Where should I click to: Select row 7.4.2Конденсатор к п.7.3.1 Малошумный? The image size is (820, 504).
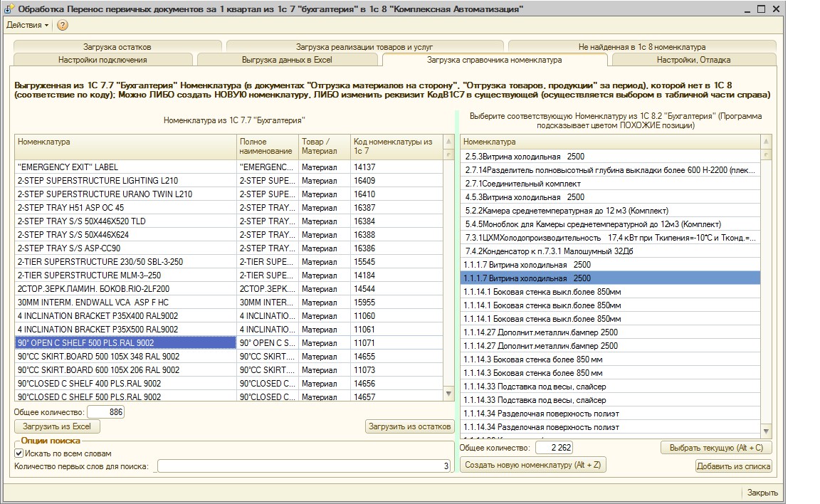[x=610, y=251]
